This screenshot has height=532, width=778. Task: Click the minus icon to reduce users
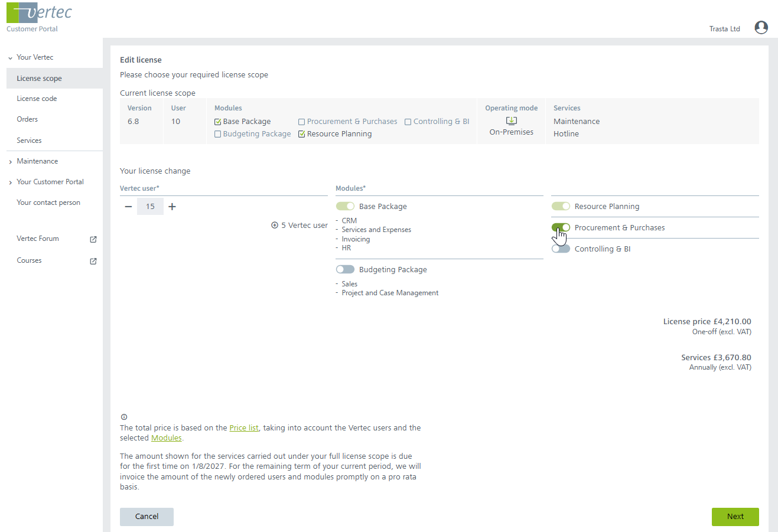pyautogui.click(x=128, y=207)
